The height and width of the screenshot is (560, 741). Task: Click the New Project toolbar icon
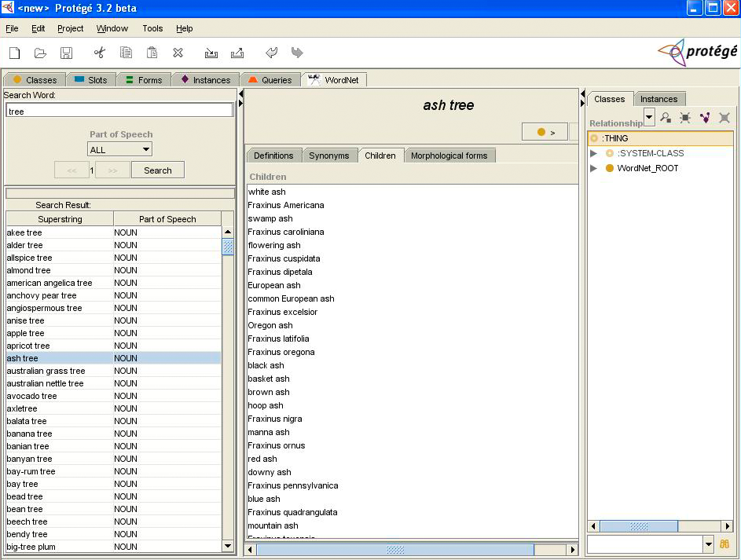tap(14, 53)
